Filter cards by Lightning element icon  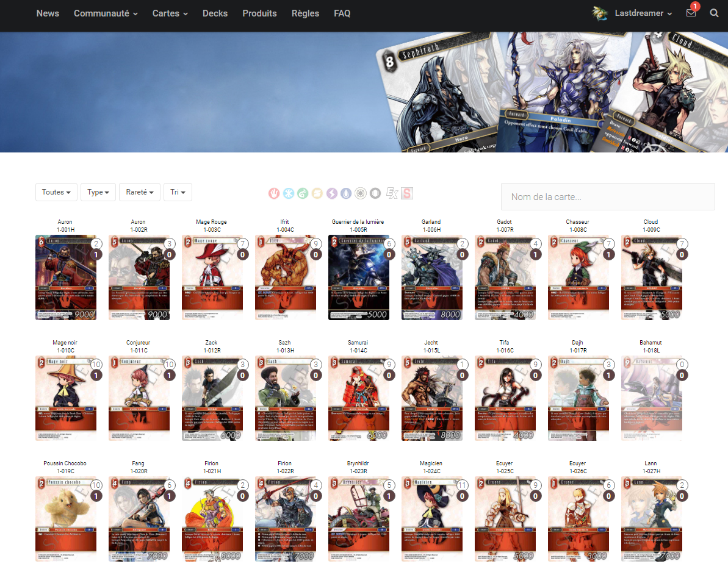point(331,193)
